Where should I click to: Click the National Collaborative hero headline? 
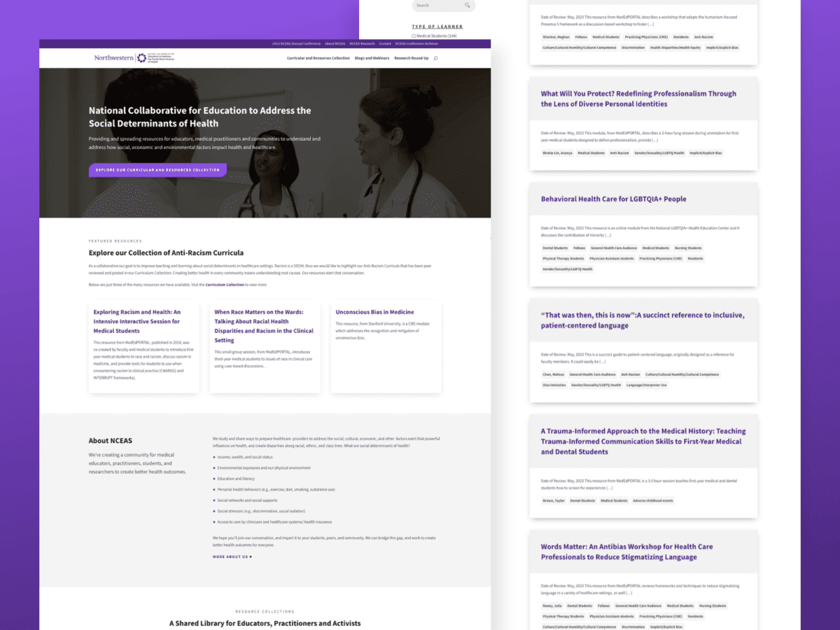(200, 117)
